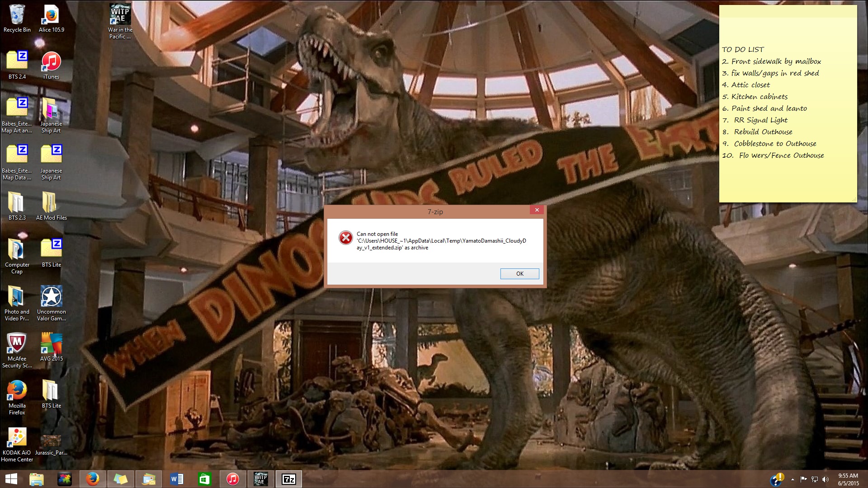Open the Windows Start button
This screenshot has width=868, height=488.
point(11,479)
